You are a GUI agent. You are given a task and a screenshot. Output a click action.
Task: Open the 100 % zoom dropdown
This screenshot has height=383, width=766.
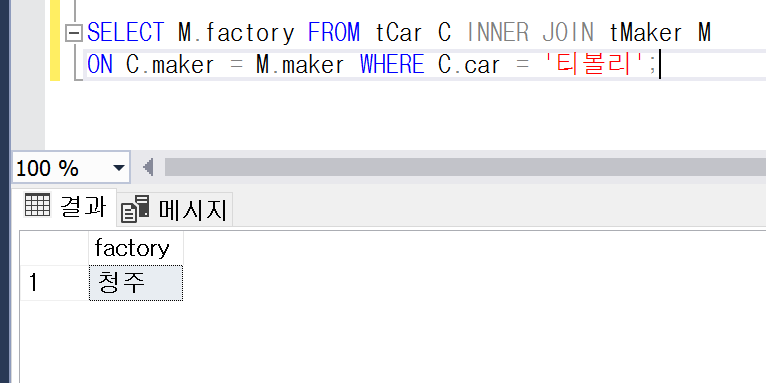click(119, 168)
